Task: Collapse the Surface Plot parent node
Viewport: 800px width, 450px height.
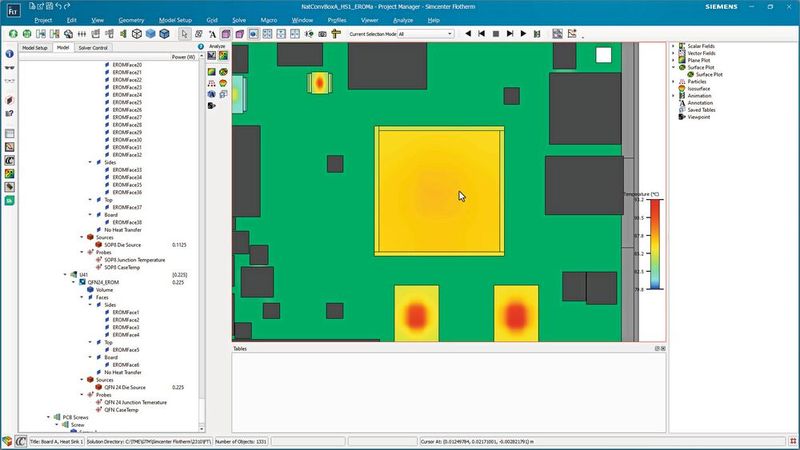Action: [x=673, y=67]
